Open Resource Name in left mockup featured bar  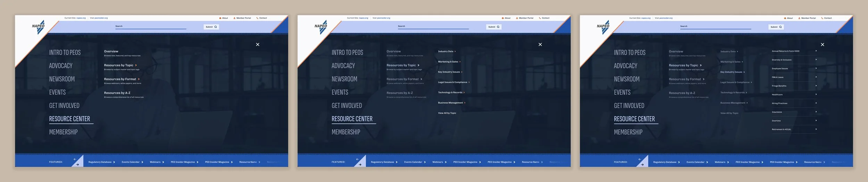(250, 162)
